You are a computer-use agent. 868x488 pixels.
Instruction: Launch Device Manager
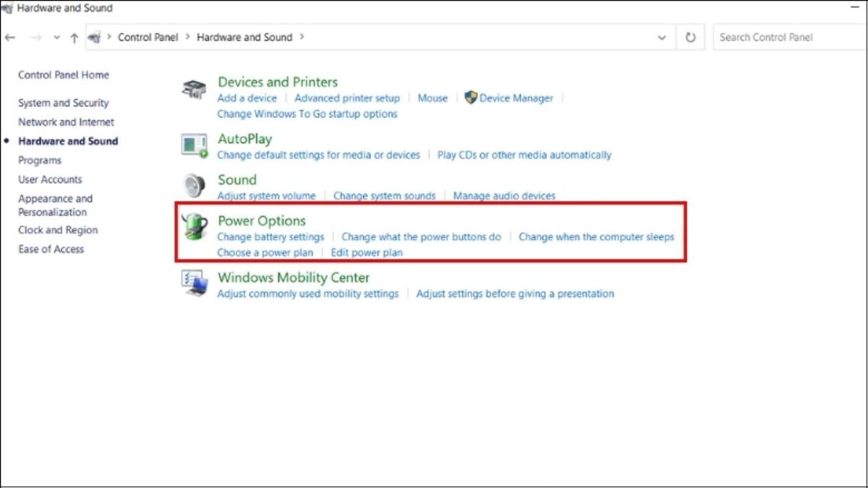pyautogui.click(x=516, y=98)
